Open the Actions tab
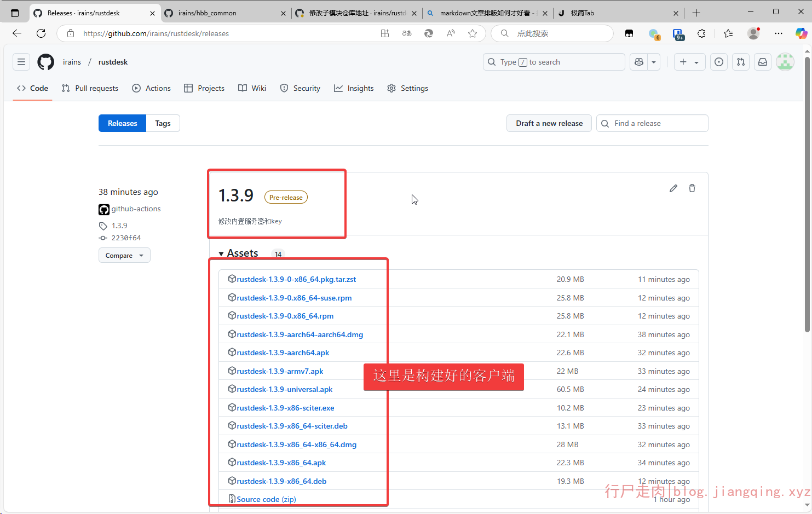 pos(152,88)
